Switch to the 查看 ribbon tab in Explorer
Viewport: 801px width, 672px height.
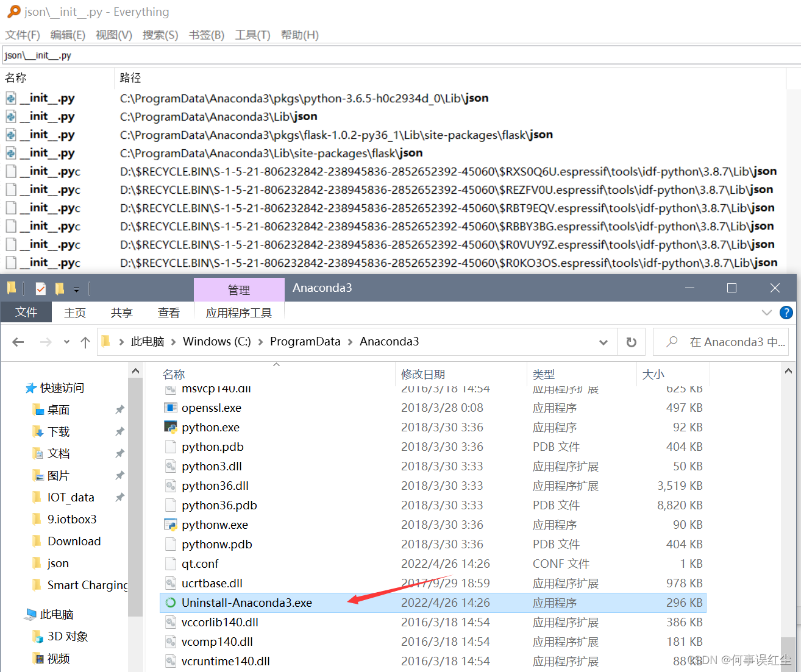click(169, 313)
